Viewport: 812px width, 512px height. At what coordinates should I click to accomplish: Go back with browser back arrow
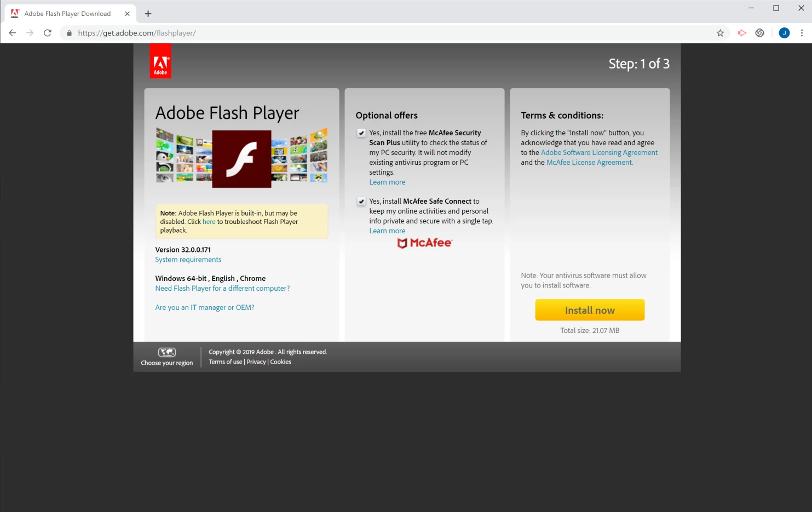coord(12,33)
